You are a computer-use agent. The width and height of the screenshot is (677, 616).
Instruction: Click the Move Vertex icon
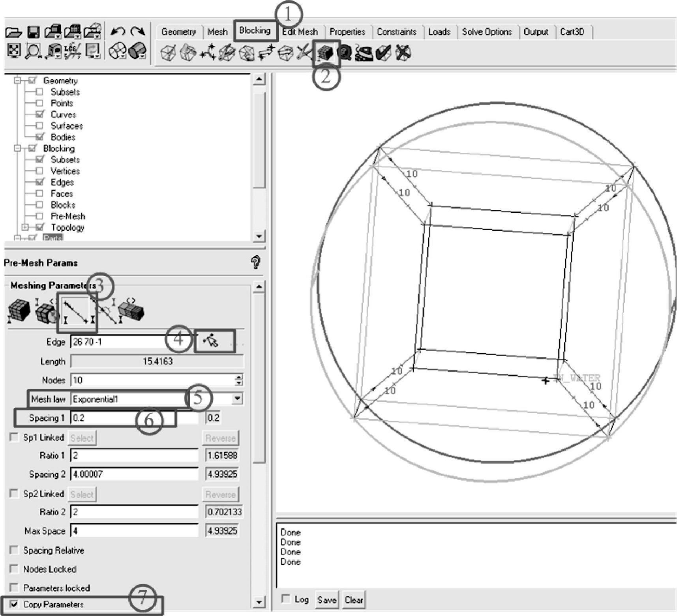[x=266, y=53]
